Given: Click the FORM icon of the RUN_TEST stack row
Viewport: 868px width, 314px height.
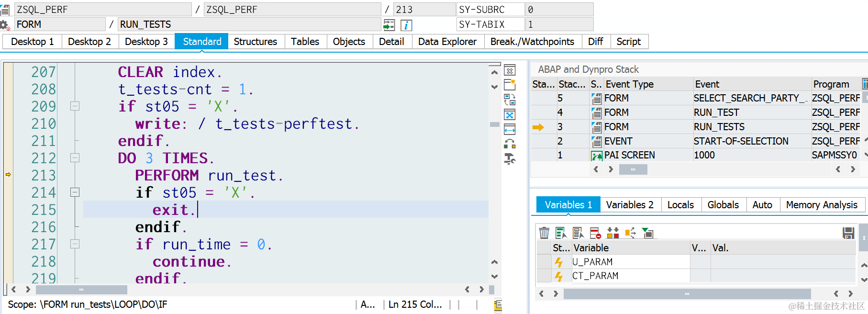Looking at the screenshot, I should click(x=597, y=113).
